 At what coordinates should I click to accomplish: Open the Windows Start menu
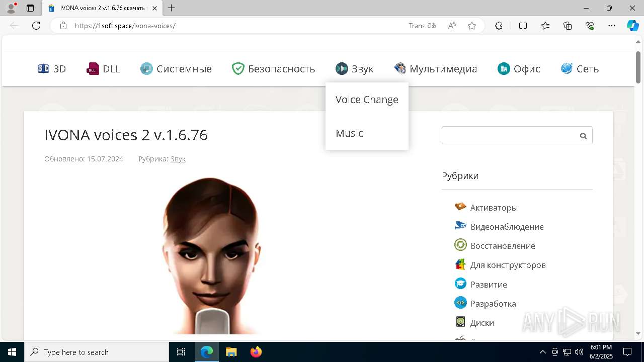pos(12,352)
